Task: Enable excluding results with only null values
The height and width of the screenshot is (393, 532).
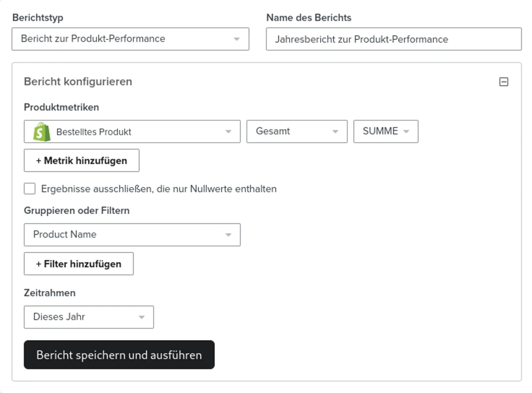Action: click(x=30, y=189)
